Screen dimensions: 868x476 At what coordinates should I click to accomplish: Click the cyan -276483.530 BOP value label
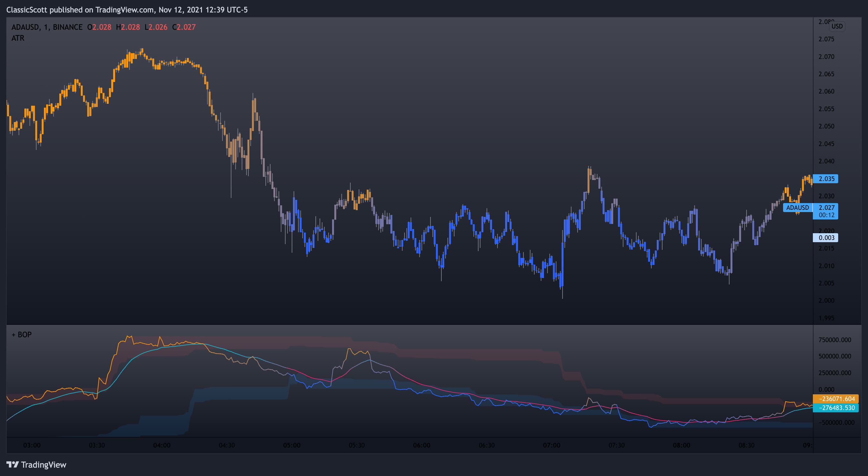click(836, 408)
